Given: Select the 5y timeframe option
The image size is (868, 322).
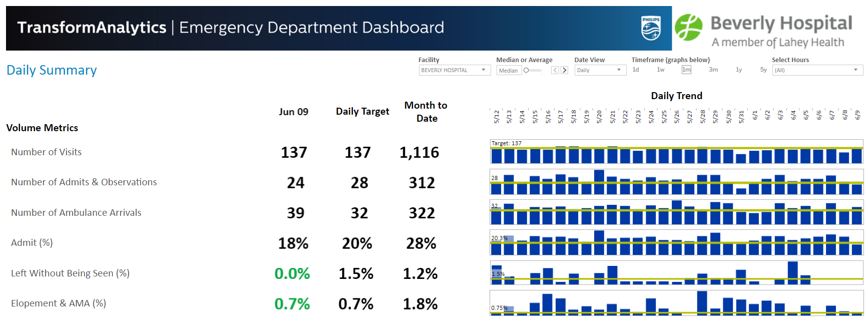Looking at the screenshot, I should point(763,70).
